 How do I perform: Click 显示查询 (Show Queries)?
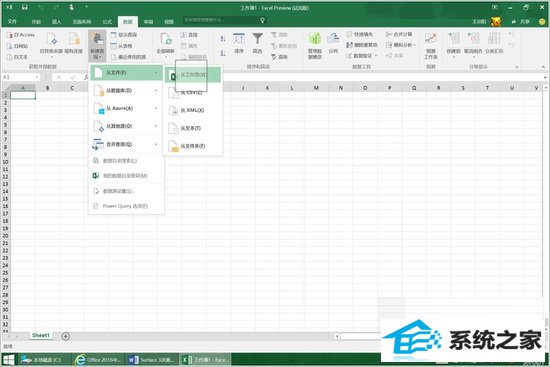click(124, 35)
